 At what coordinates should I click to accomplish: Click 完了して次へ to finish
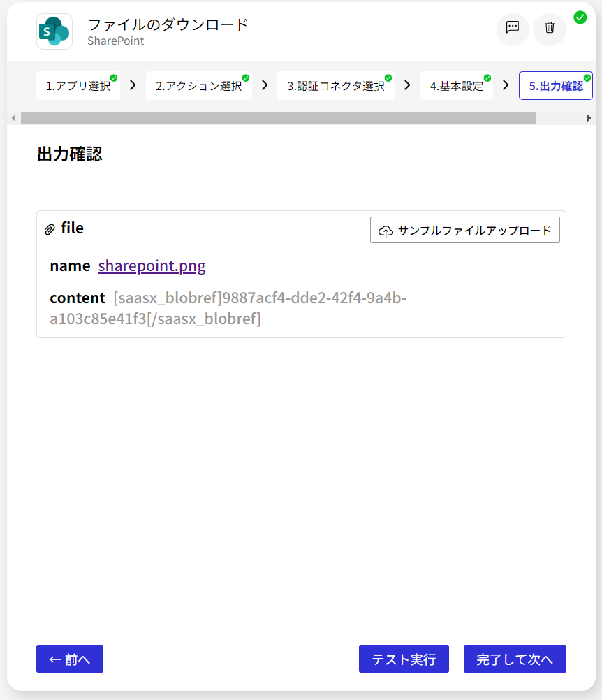tap(515, 659)
